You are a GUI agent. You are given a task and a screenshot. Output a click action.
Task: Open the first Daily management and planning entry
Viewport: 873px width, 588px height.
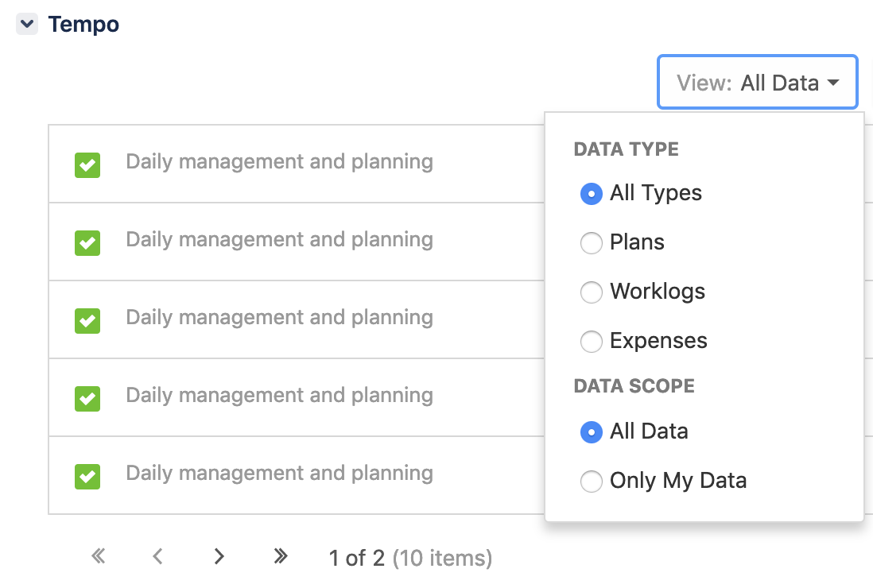coord(279,161)
